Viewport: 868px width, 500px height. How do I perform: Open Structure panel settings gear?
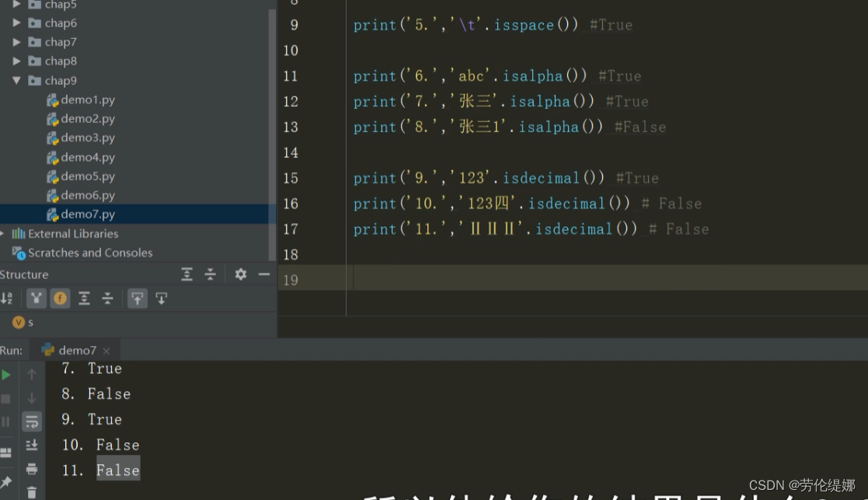pos(240,274)
